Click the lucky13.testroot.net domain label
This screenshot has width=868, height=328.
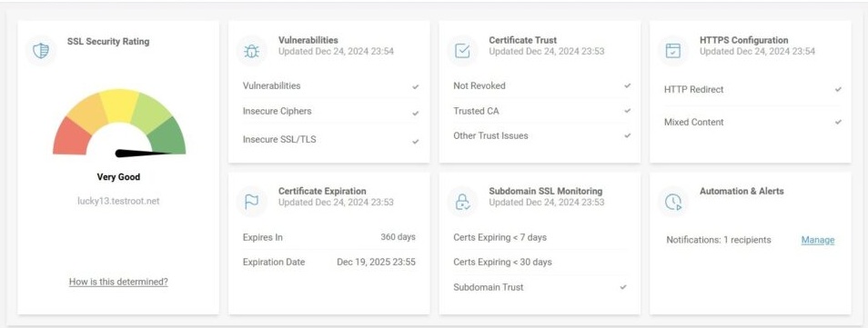pyautogui.click(x=118, y=202)
